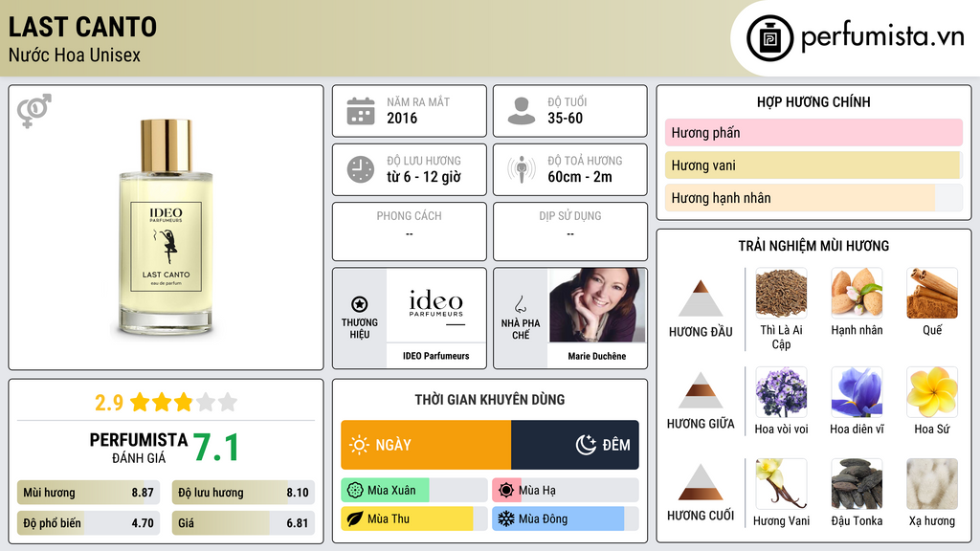Click the sun icon for Mùa Hạ
Viewport: 980px width, 551px height.
(x=506, y=491)
